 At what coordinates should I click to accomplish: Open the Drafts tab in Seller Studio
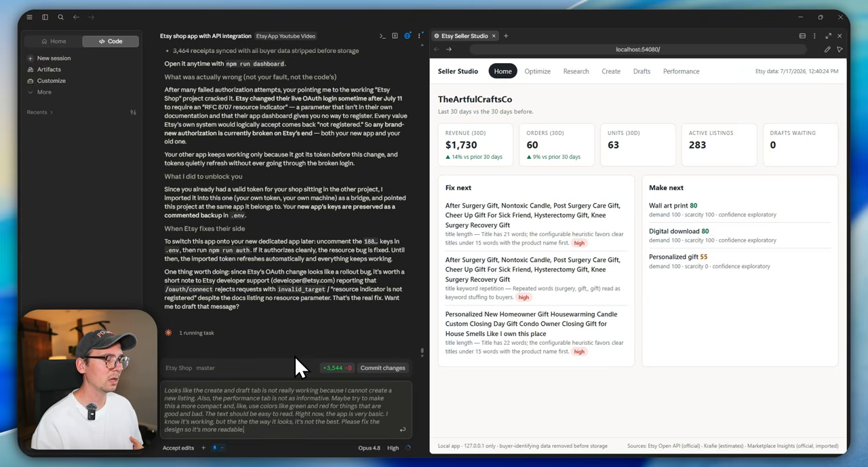(x=642, y=71)
